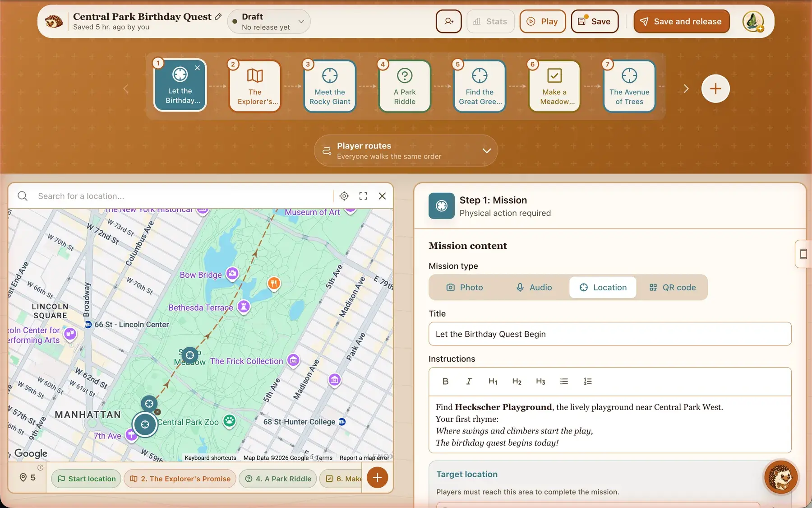Select step 5 Find the Great Gree...
The image size is (812, 508).
(480, 86)
